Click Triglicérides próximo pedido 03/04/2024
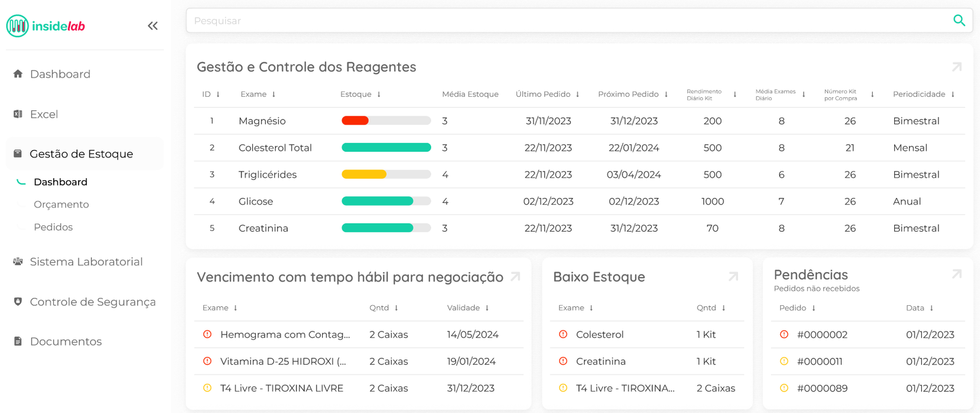This screenshot has height=413, width=980. click(x=634, y=175)
